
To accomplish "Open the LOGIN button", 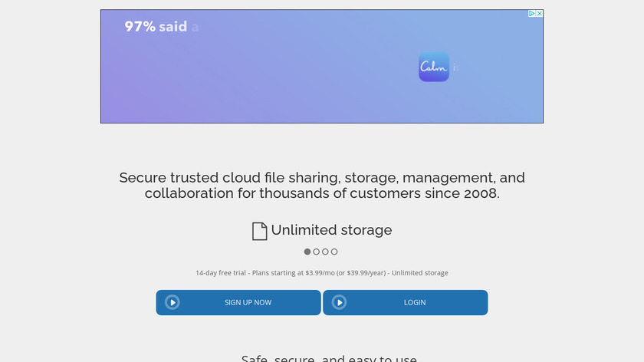I will (405, 303).
